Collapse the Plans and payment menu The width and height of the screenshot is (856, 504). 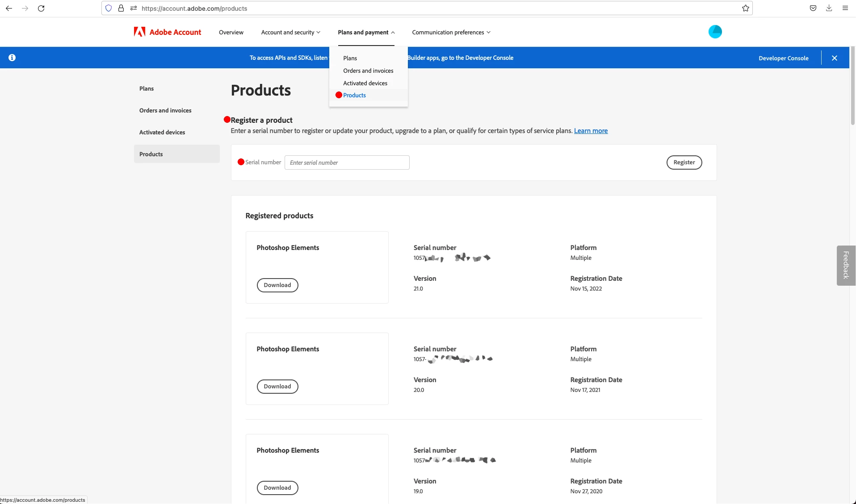pos(366,32)
